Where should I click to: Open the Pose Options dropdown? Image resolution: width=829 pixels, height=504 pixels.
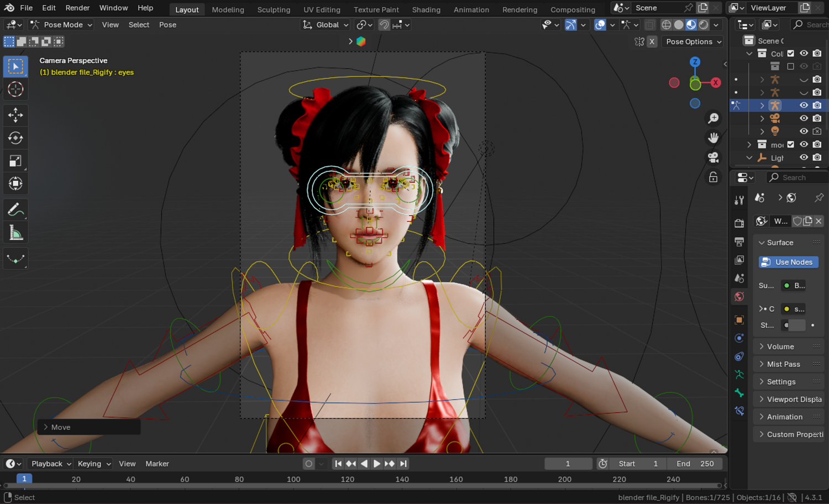point(694,41)
